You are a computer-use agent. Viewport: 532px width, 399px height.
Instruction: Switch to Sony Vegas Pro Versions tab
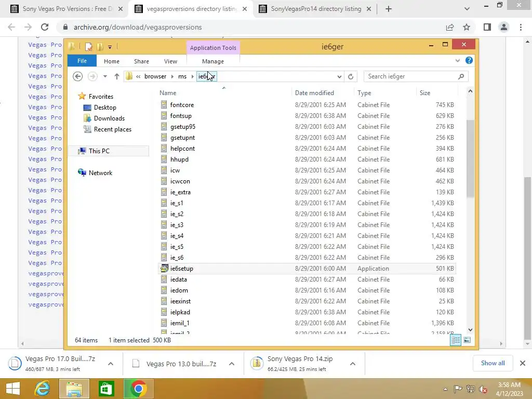tap(67, 9)
